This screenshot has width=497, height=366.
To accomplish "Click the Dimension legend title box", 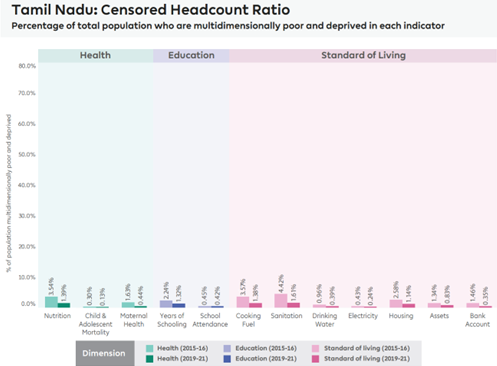I will coord(105,353).
